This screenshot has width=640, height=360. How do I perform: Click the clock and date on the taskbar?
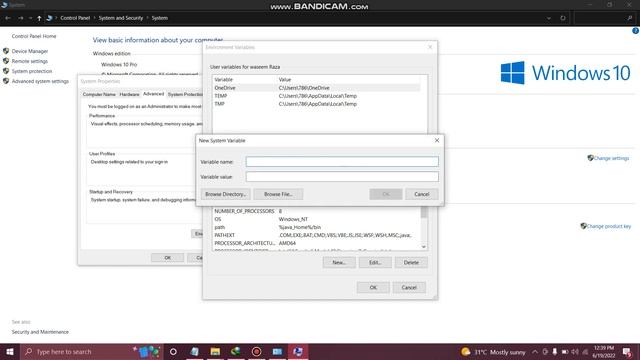point(604,352)
